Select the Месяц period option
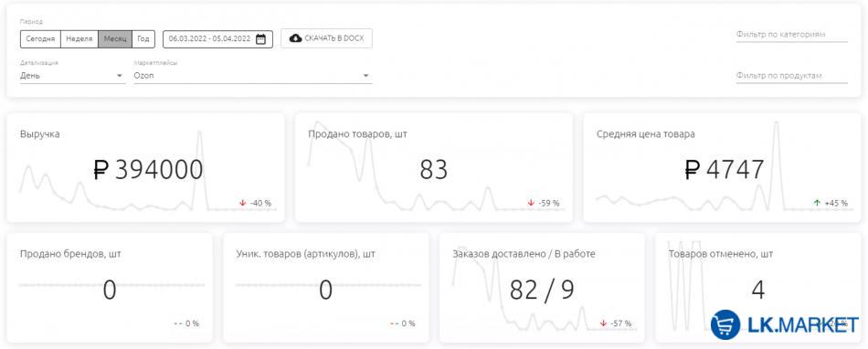The height and width of the screenshot is (349, 868). pos(115,38)
